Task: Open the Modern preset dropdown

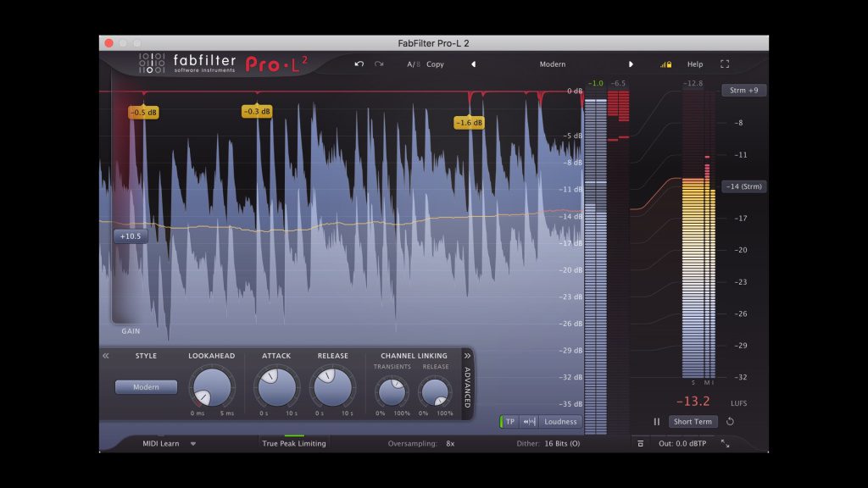Action: pyautogui.click(x=552, y=64)
